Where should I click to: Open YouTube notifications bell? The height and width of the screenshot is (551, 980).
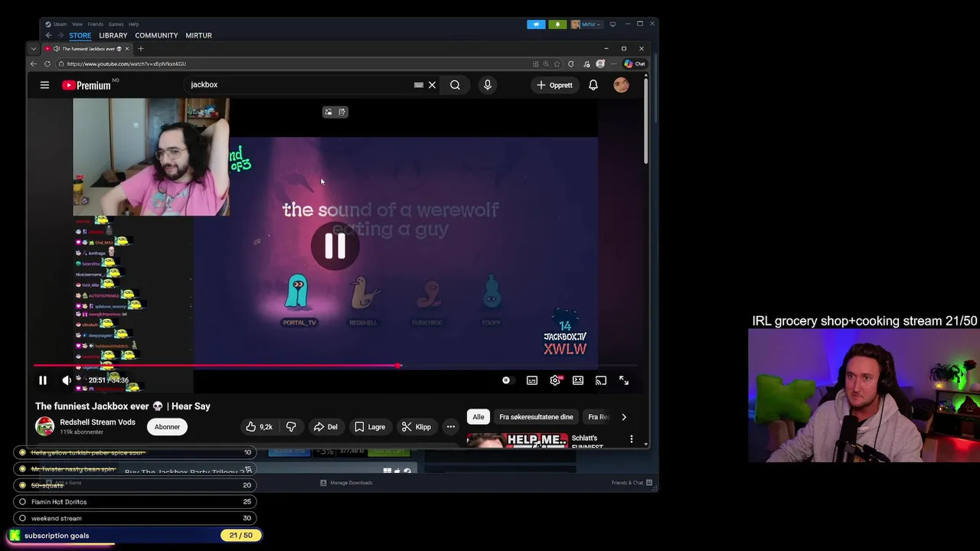tap(593, 85)
